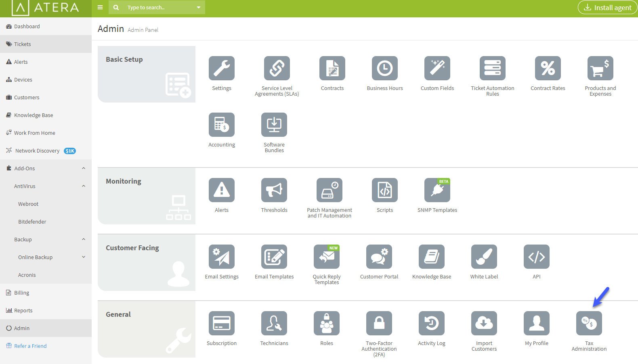Viewport: 638px width, 364px height.
Task: Open Devices in sidebar
Action: (x=46, y=79)
